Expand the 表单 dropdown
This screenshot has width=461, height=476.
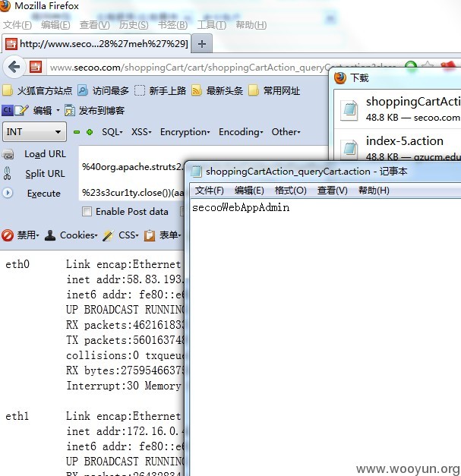point(179,235)
